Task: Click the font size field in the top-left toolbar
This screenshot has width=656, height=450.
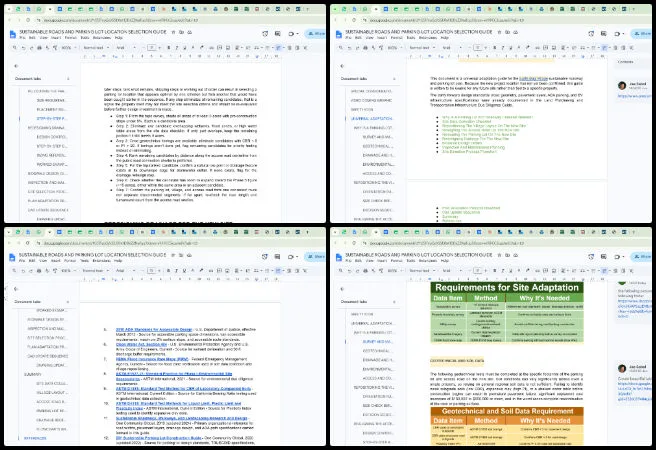Action: coord(152,48)
